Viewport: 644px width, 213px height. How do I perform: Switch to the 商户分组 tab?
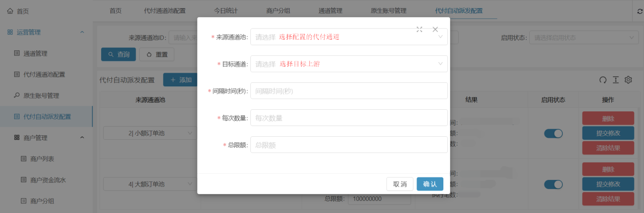point(278,11)
